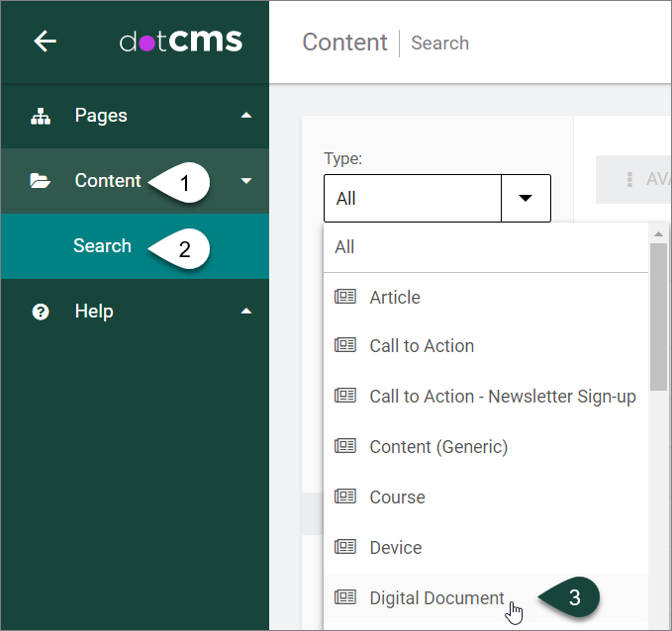Select All option in dropdown list
This screenshot has width=672, height=631.
click(x=344, y=247)
